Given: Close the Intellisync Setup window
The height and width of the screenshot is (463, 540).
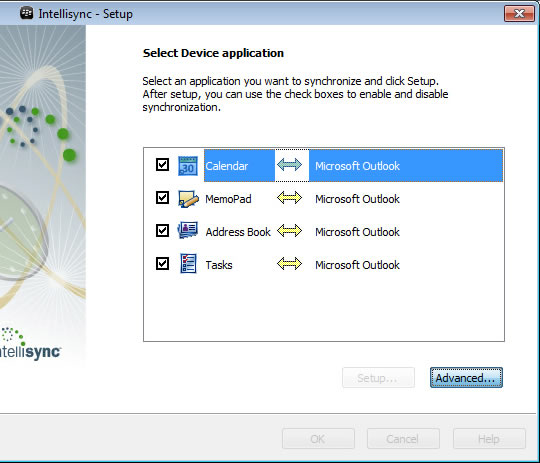Looking at the screenshot, I should 519,13.
